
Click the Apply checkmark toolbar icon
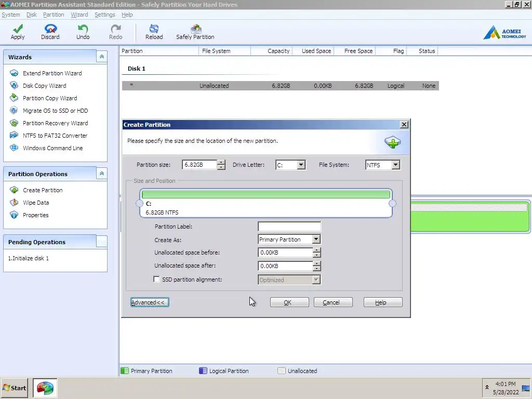(x=18, y=29)
